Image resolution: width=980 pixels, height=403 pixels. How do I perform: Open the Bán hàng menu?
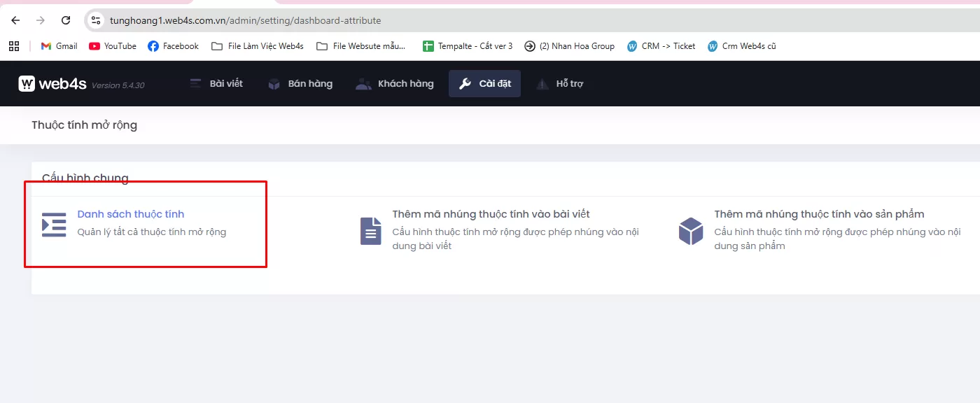300,84
